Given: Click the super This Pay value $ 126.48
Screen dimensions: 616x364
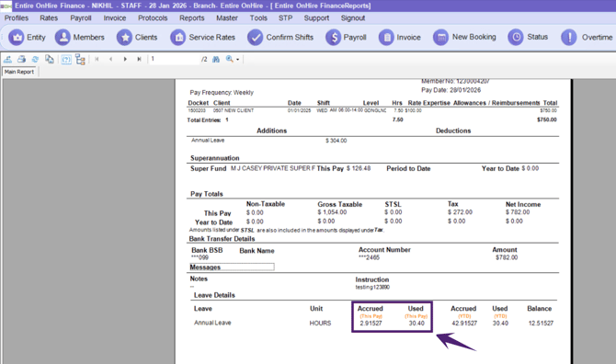Looking at the screenshot, I should tap(359, 168).
